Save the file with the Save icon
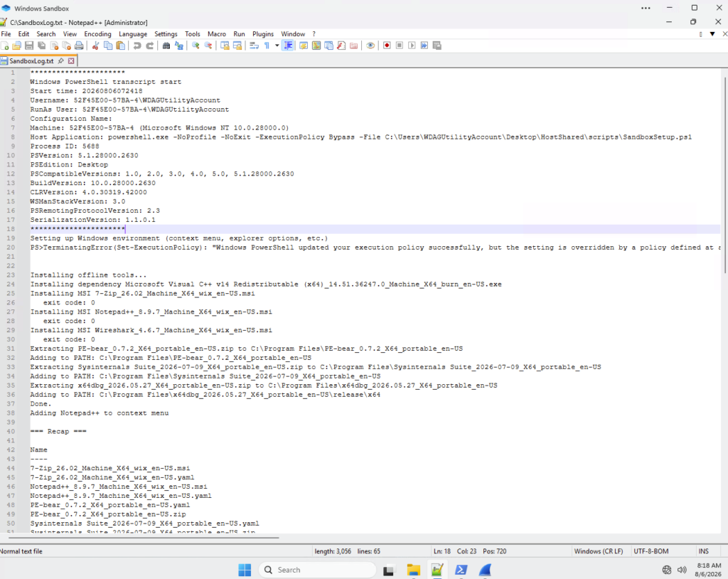 (x=28, y=46)
